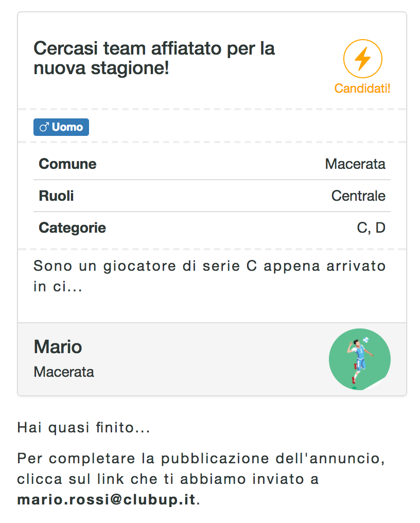Click the "Hai quasi finito..." heading text
The height and width of the screenshot is (523, 420).
coord(83,428)
